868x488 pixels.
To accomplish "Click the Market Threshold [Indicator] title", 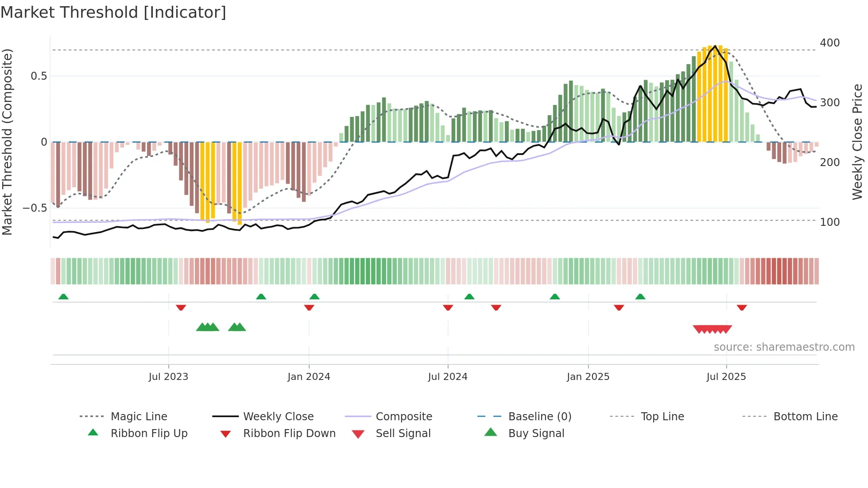I will point(113,12).
